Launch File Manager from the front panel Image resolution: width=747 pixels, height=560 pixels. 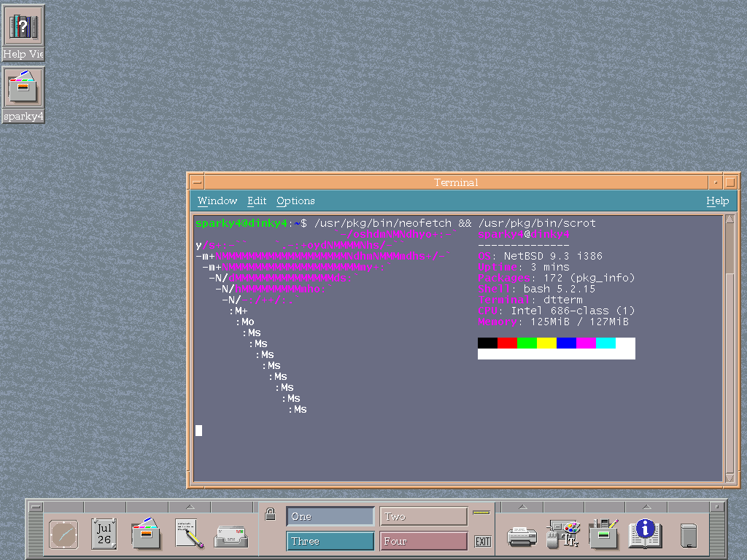(x=146, y=534)
